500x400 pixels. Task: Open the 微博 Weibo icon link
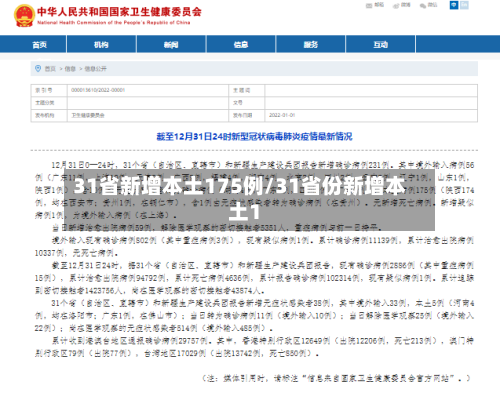(x=396, y=6)
